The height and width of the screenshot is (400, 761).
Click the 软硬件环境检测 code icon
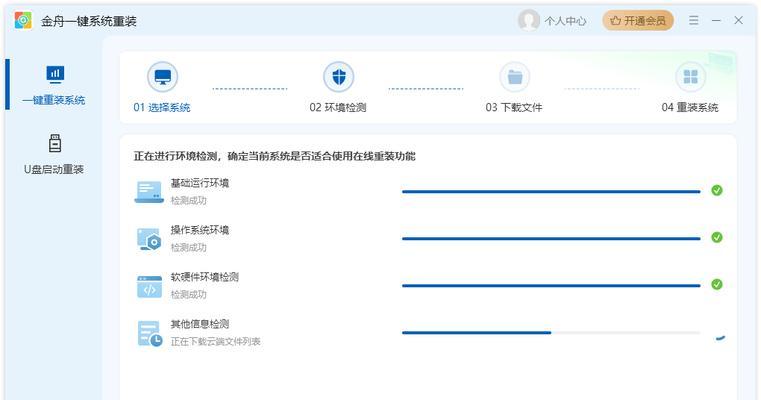coord(149,286)
